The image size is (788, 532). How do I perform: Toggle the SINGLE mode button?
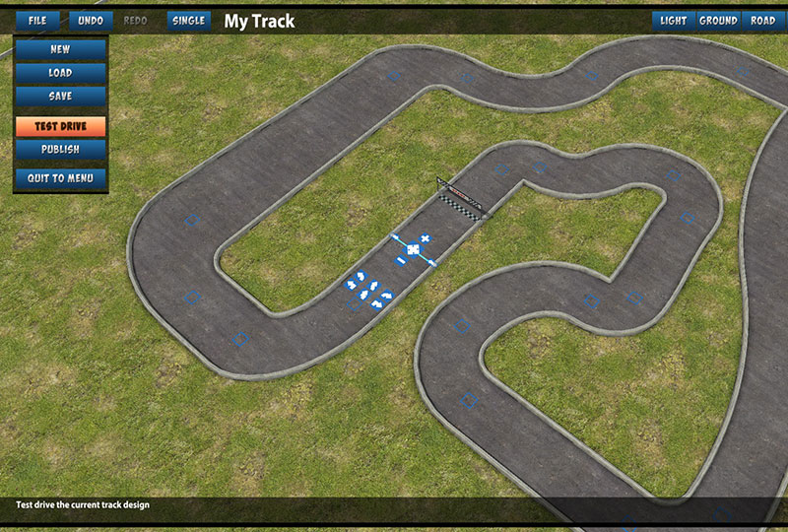coord(188,21)
